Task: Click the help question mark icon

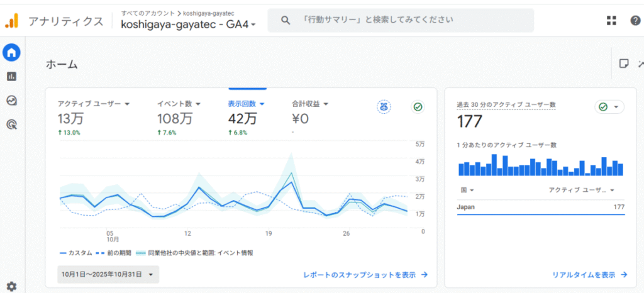Action: 635,20
